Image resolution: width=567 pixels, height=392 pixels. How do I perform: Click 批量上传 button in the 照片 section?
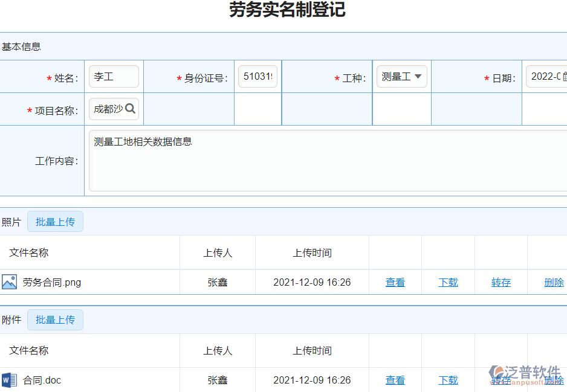point(55,221)
